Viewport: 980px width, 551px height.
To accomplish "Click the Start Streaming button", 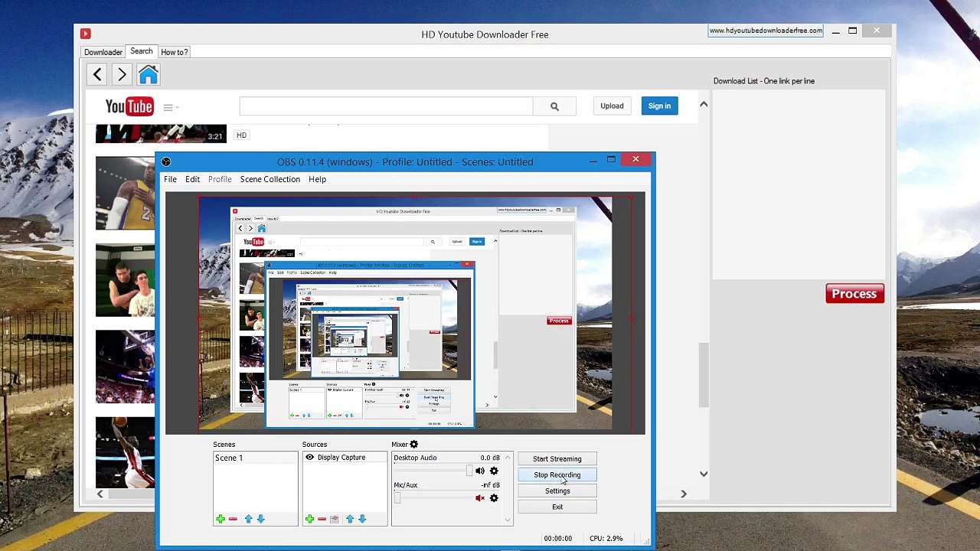I will 557,458.
